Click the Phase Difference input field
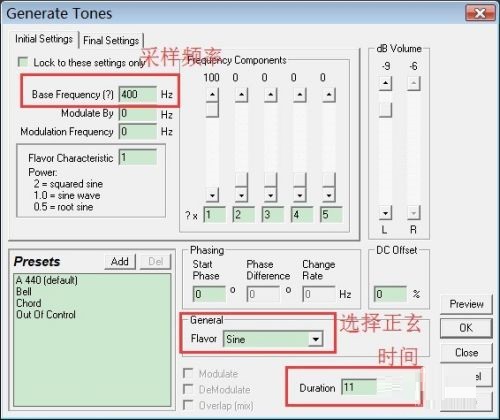This screenshot has width=500, height=420. click(263, 294)
